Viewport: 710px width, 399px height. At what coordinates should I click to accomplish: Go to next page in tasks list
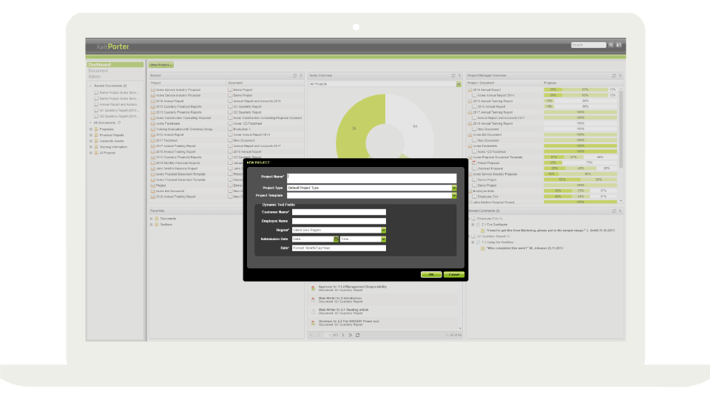343,335
